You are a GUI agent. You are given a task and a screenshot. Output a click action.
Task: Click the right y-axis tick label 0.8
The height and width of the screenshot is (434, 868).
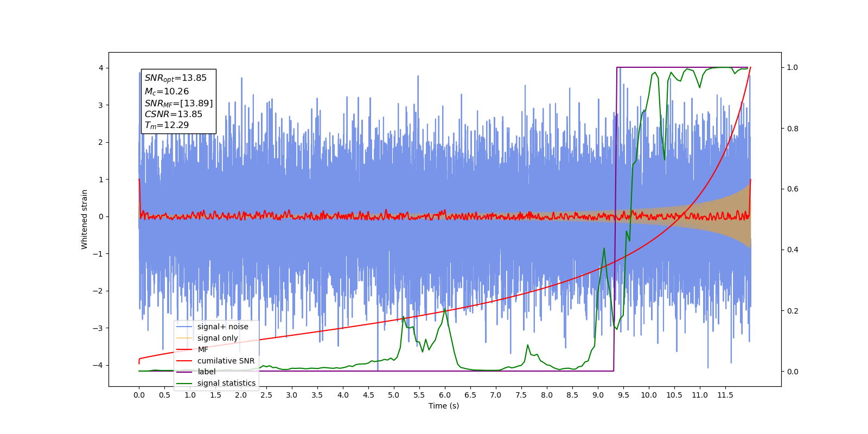point(793,129)
